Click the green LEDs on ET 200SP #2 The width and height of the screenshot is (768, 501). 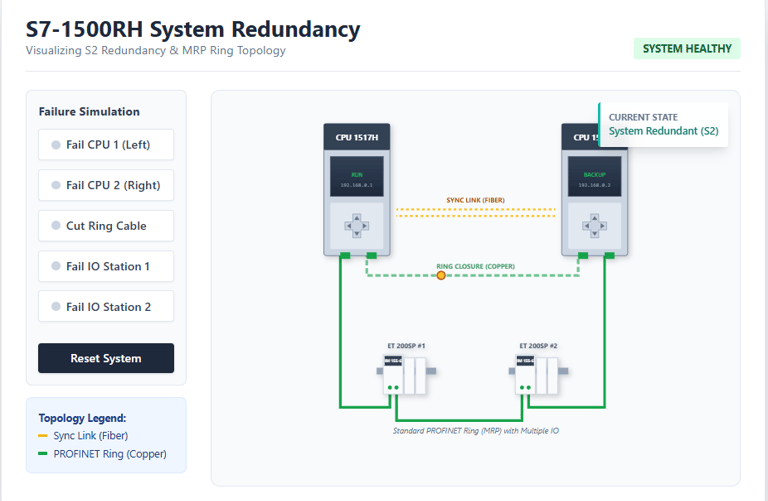(526, 387)
